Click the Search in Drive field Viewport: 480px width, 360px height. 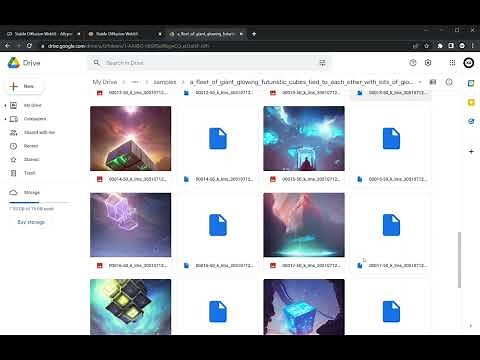coord(208,63)
